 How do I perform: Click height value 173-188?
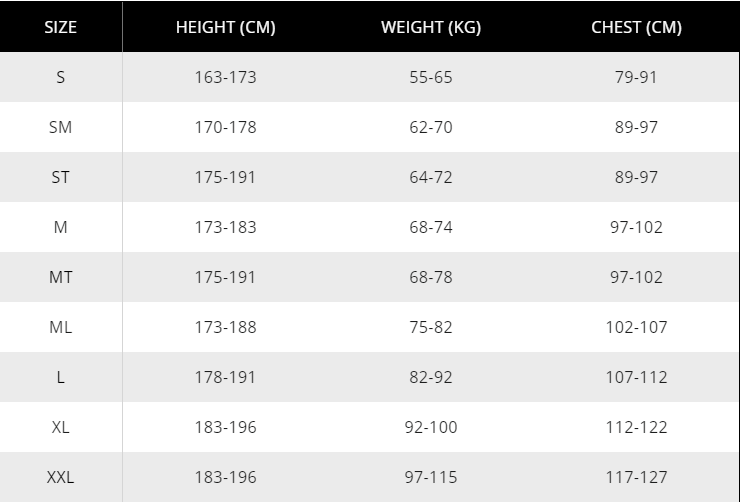click(225, 327)
